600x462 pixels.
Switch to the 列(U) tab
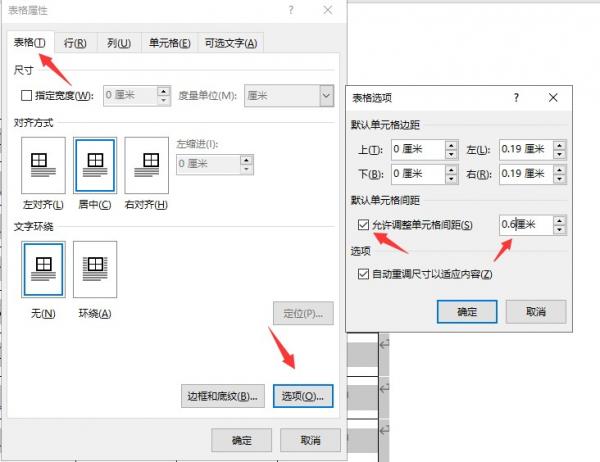119,43
